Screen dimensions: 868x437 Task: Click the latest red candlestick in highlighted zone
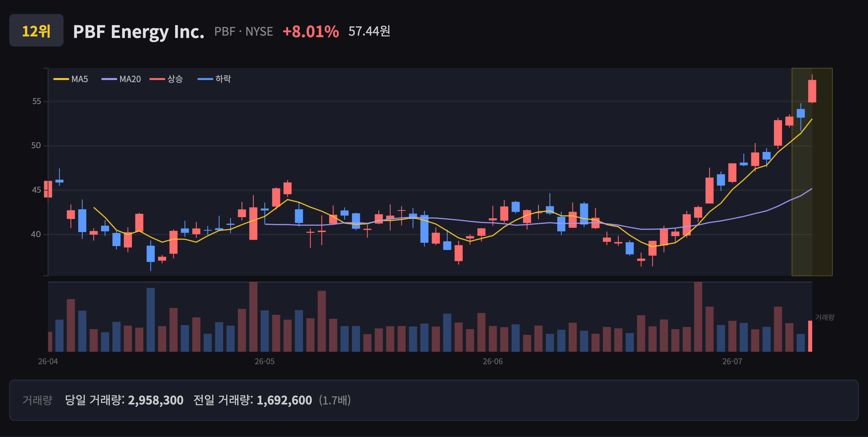pyautogui.click(x=812, y=91)
